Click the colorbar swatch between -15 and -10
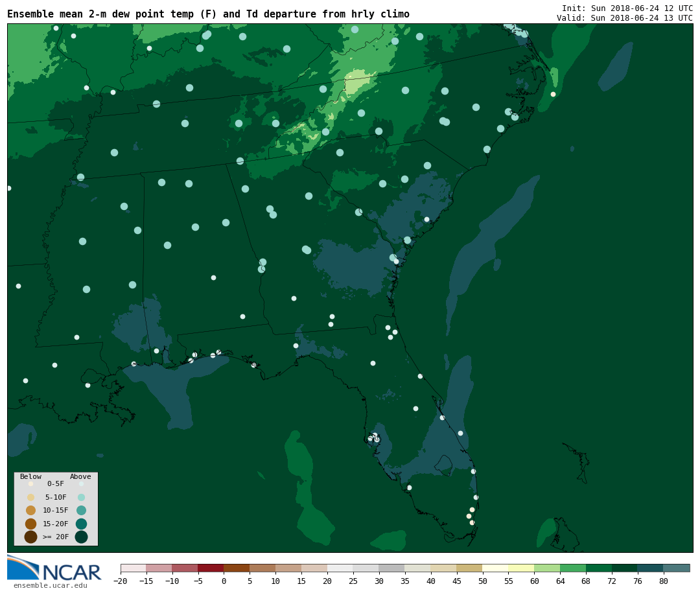Image resolution: width=700 pixels, height=593 pixels. [159, 568]
